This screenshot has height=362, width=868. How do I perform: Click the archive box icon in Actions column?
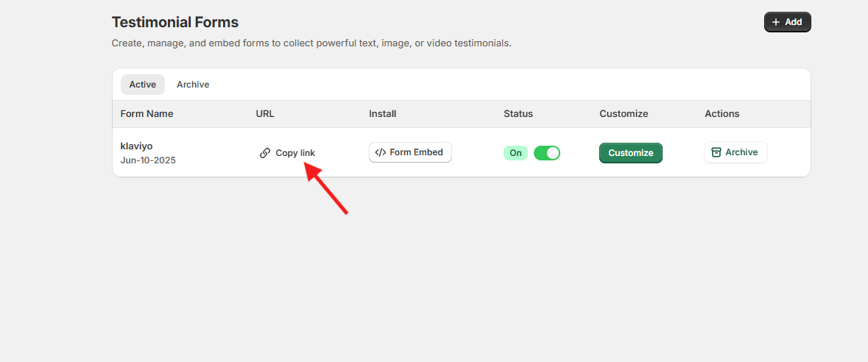(x=716, y=152)
